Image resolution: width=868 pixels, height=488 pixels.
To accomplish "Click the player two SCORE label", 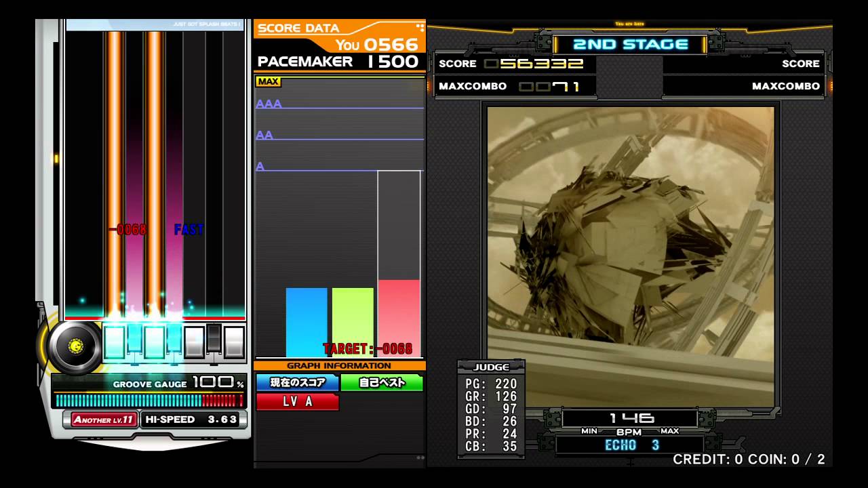I will pos(801,64).
